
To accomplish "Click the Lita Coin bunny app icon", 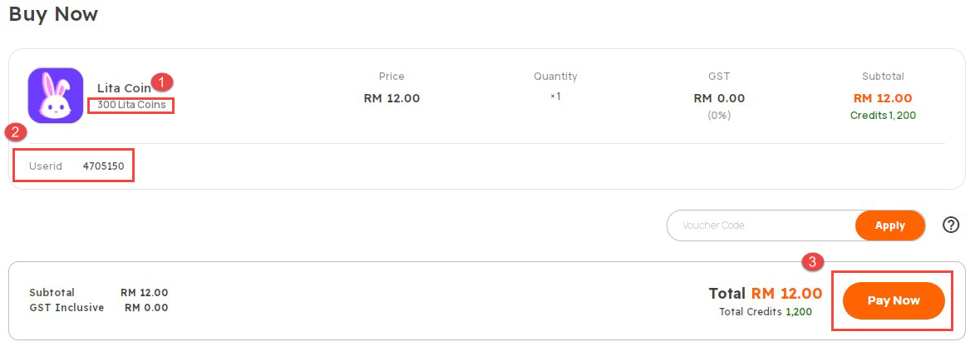I will pos(56,95).
